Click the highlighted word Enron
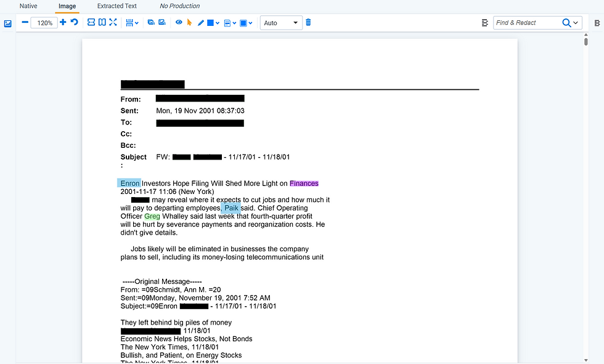This screenshot has width=604, height=364. (129, 183)
